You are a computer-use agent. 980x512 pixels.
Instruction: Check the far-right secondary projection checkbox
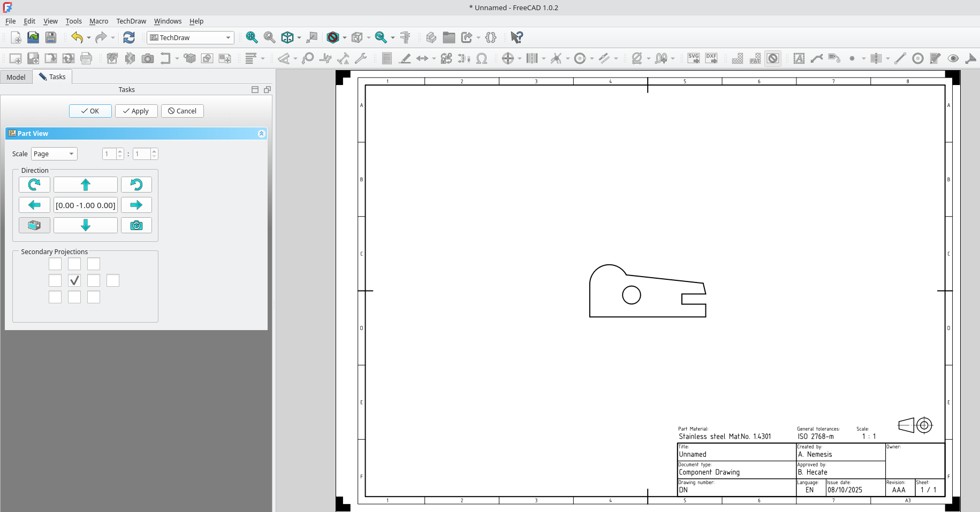click(x=113, y=280)
